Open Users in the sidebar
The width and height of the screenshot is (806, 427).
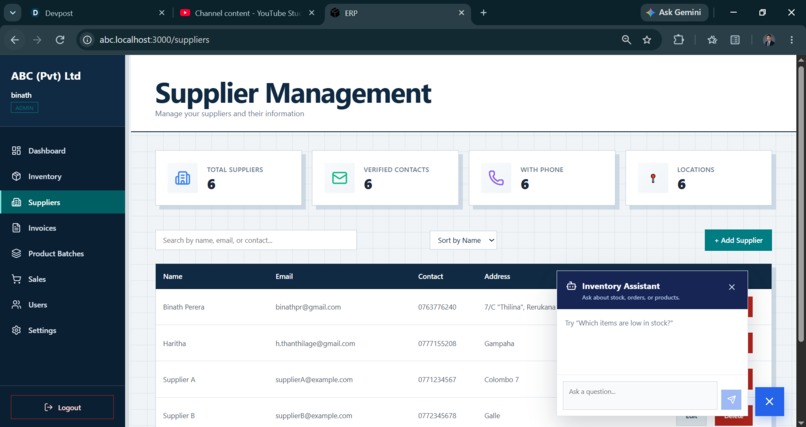62,305
